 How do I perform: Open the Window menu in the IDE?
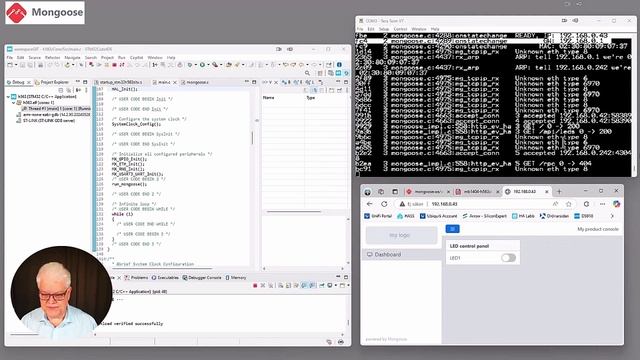(155, 58)
